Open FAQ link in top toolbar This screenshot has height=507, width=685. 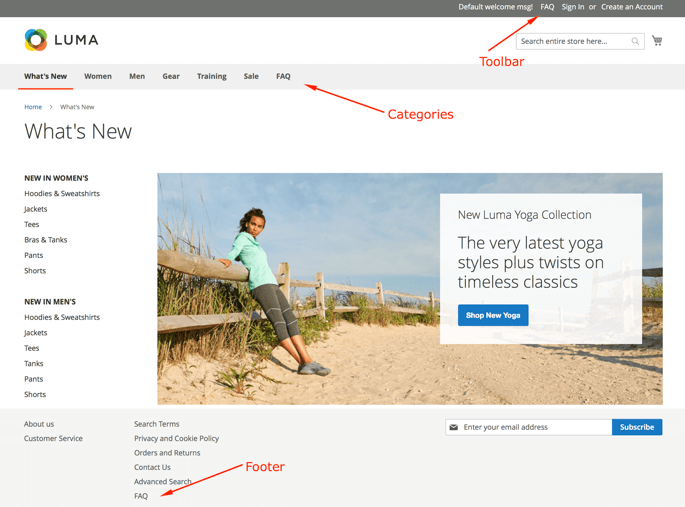point(547,7)
